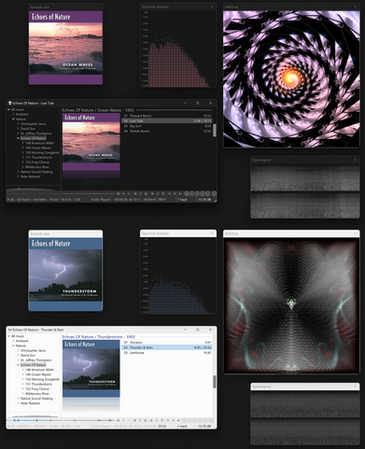Image resolution: width=365 pixels, height=449 pixels.
Task: Select 151 Thunderstorm in the light player tree
Action: pos(39,384)
